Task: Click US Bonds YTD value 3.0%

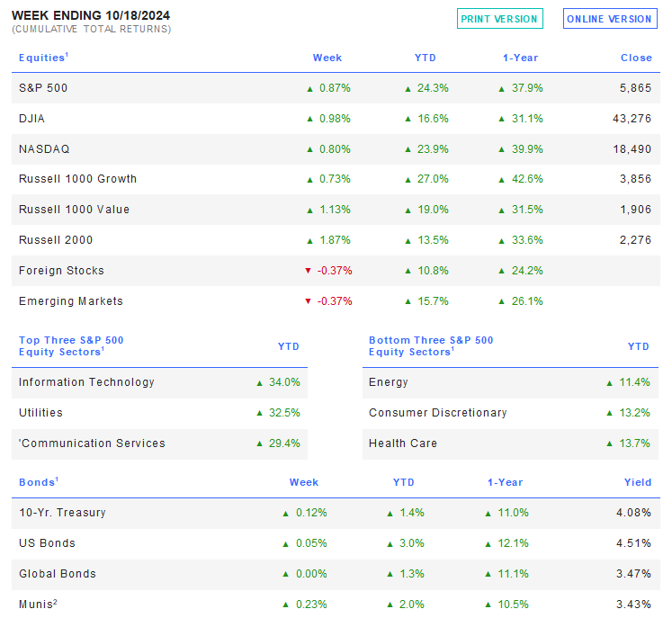Action: point(412,543)
